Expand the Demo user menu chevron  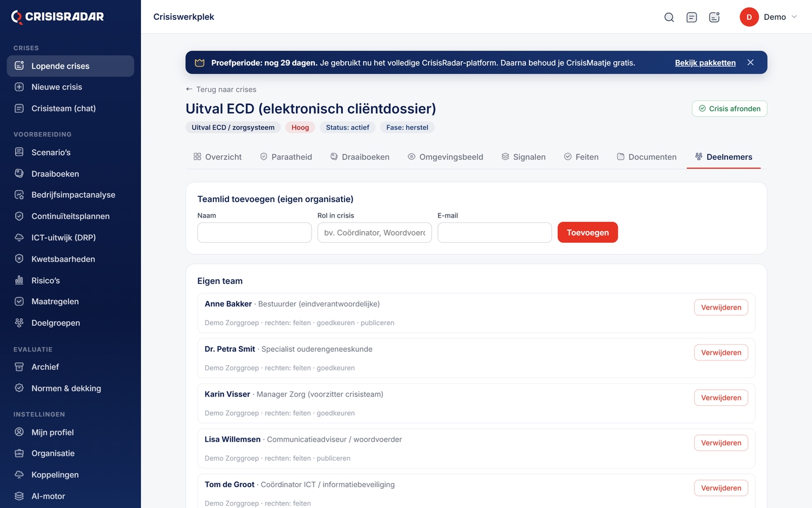click(x=795, y=17)
